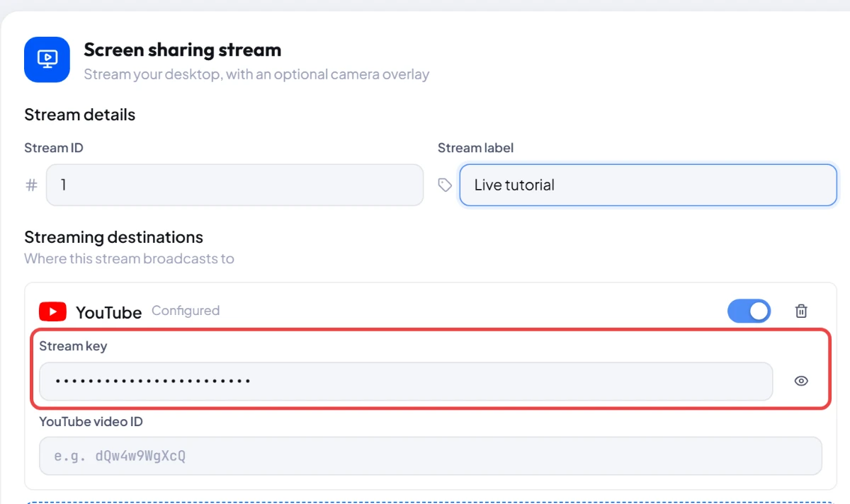Click the 'Streaming destinations' section heading

[114, 237]
